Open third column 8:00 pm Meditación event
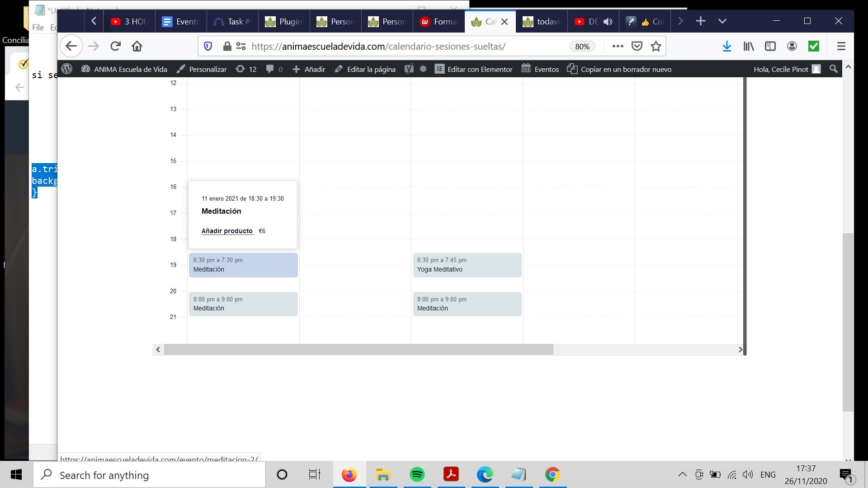Screen dimensions: 868x488 pyautogui.click(x=467, y=304)
